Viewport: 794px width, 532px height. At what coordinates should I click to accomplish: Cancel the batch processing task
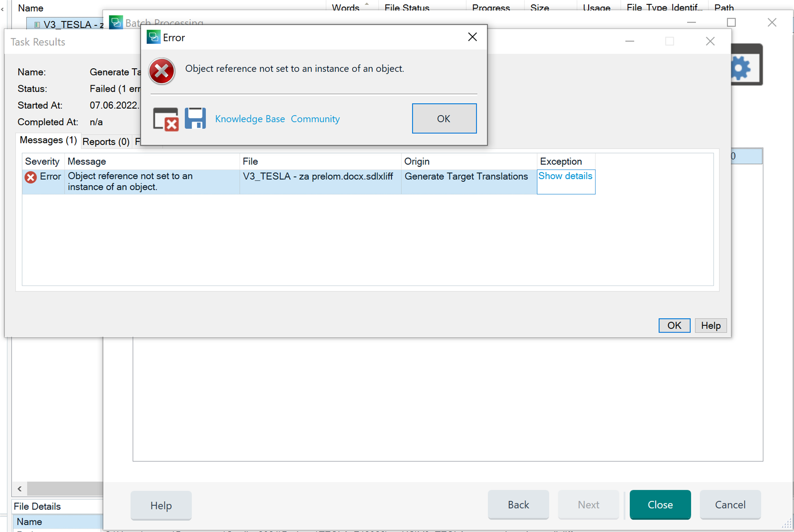tap(730, 505)
